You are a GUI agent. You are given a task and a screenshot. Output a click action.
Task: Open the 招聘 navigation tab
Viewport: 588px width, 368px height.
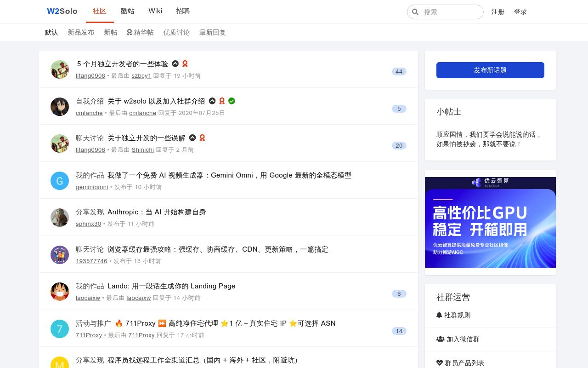coord(183,11)
